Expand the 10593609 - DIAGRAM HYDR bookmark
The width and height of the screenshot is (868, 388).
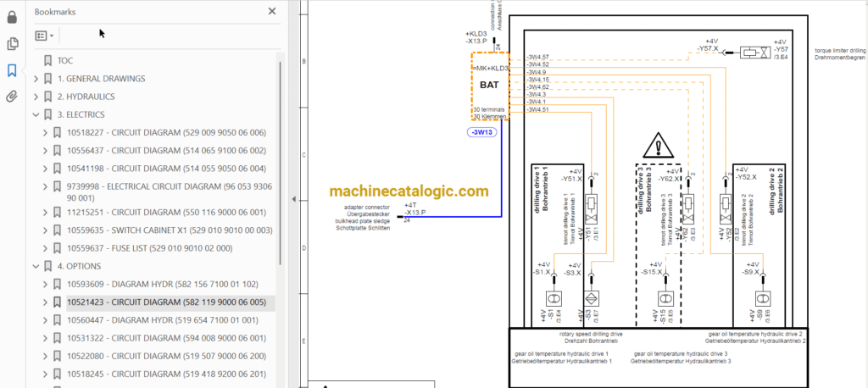coord(46,285)
